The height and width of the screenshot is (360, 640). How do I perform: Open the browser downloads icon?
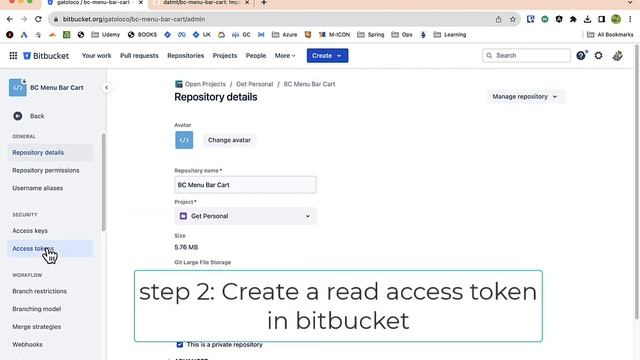coord(587,19)
